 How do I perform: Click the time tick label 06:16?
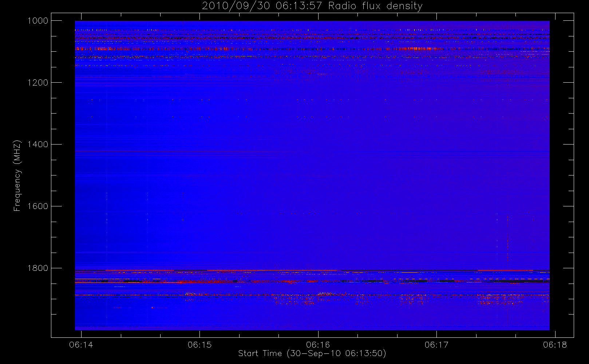pyautogui.click(x=318, y=345)
